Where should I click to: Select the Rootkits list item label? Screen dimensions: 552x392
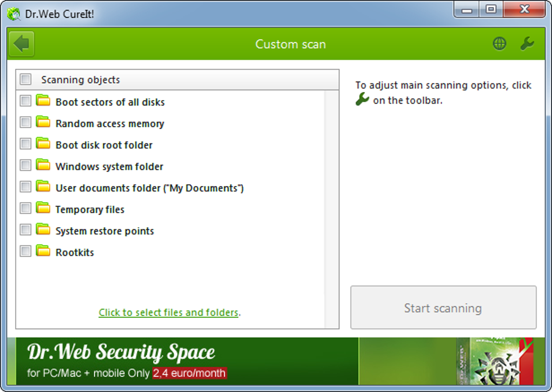[x=75, y=253]
